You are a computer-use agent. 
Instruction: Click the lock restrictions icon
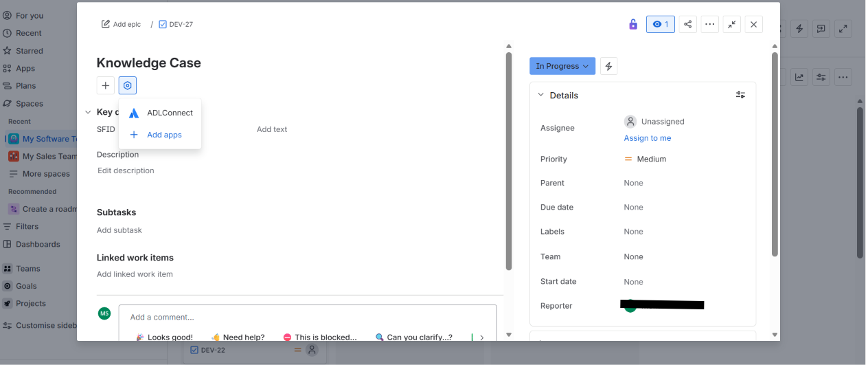coord(633,25)
